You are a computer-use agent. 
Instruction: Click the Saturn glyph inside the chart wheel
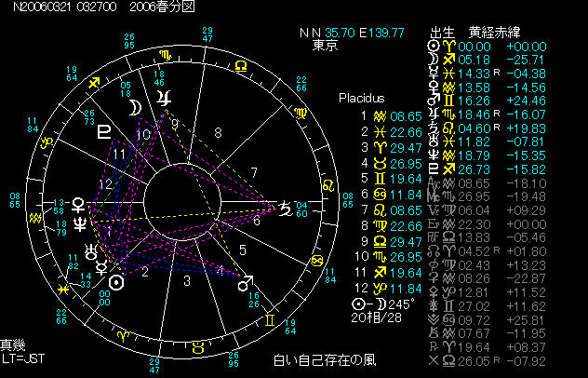(x=284, y=209)
